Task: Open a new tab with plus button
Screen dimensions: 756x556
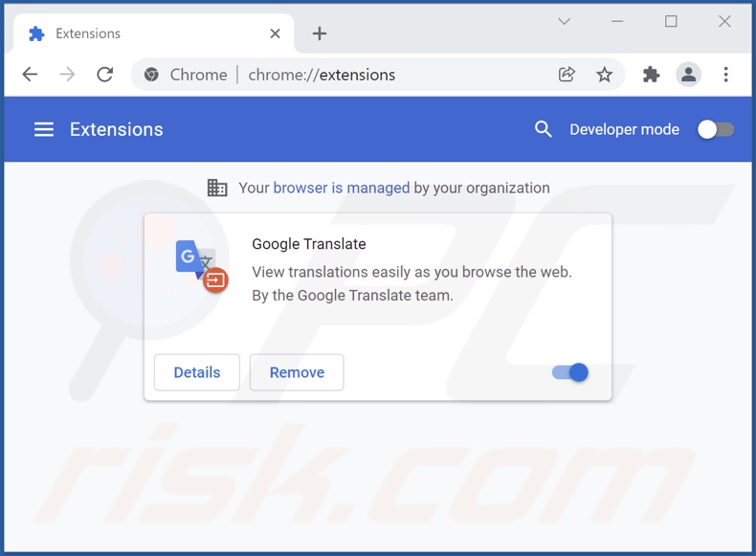Action: pyautogui.click(x=320, y=33)
